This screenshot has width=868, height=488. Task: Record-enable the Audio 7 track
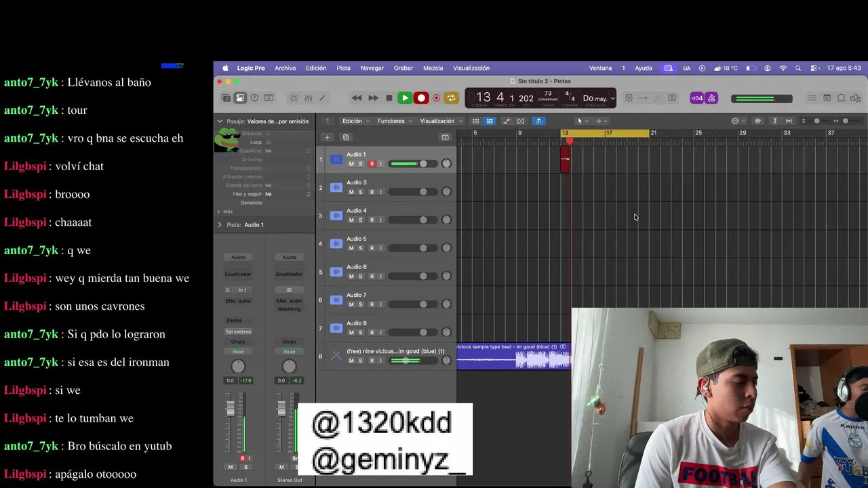tap(372, 304)
